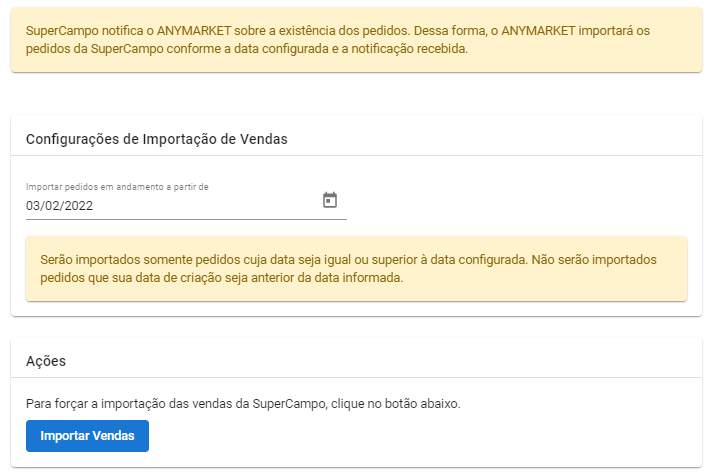Click the top SuperCampo notification banner
711x475 pixels.
[x=356, y=39]
